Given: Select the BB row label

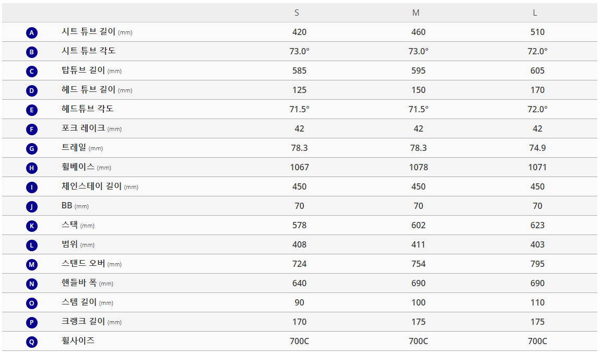Looking at the screenshot, I should click(x=75, y=206).
